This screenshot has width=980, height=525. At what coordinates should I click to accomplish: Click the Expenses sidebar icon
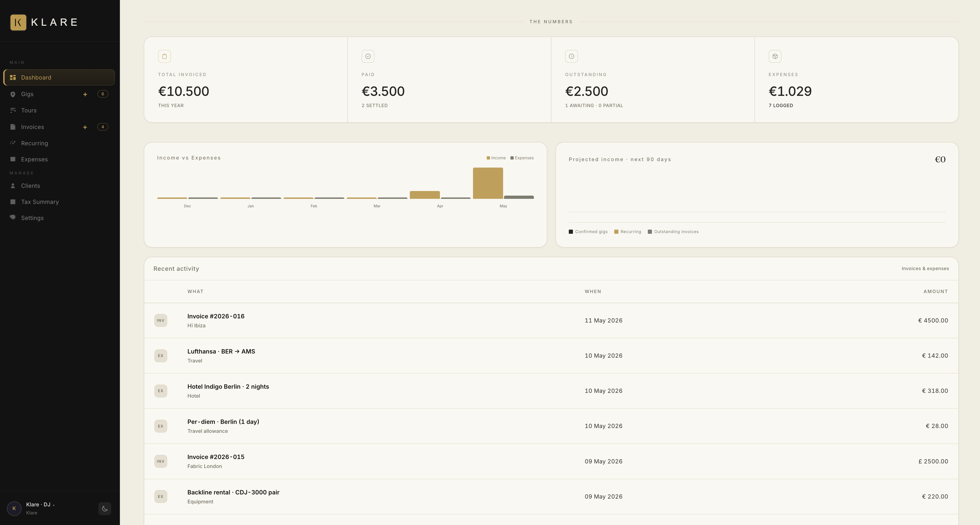(x=13, y=159)
